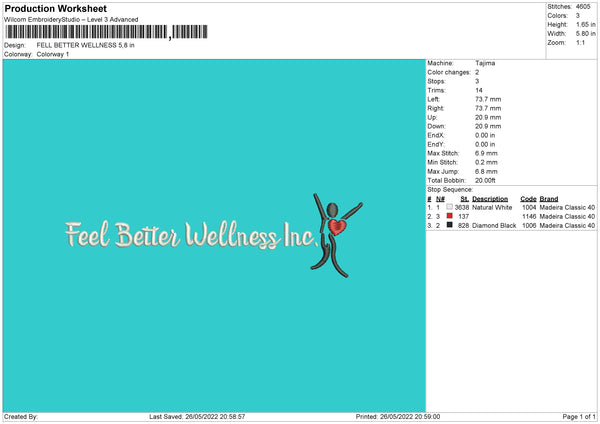
Task: Click stitch count 828 in row 3
Action: (463, 226)
